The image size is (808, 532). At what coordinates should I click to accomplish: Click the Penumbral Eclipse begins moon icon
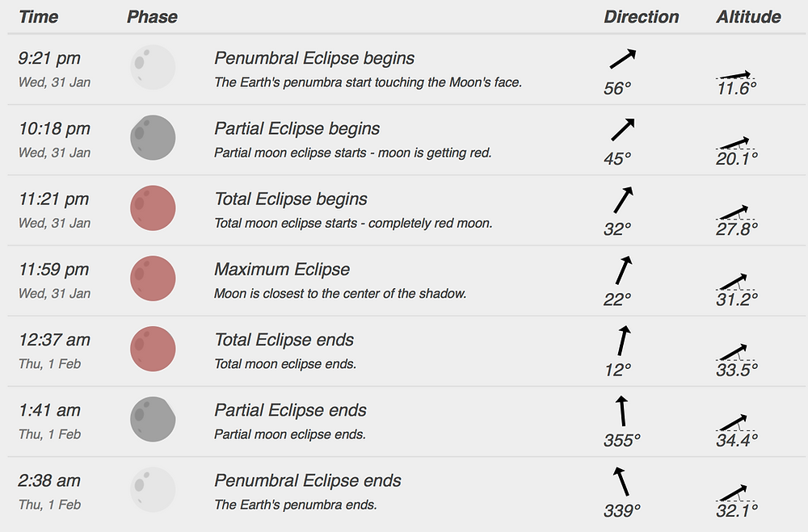coord(153,68)
